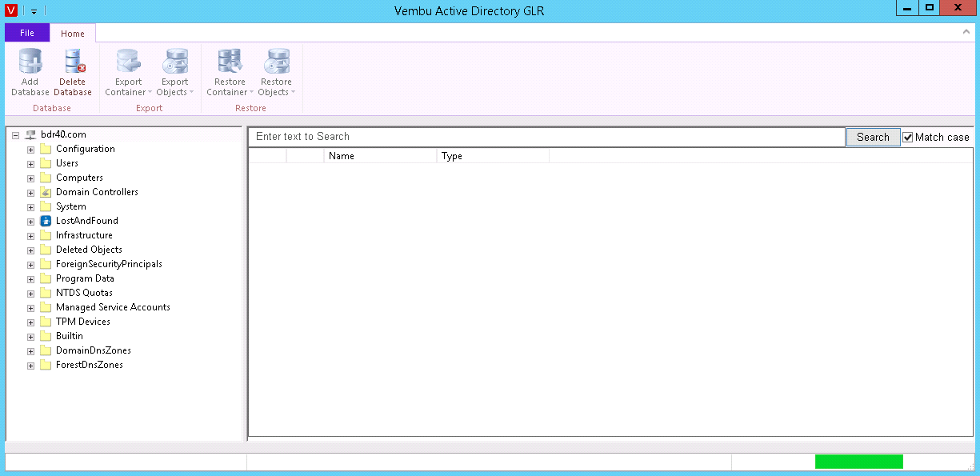The width and height of the screenshot is (980, 476).
Task: Click the Search button
Action: [873, 137]
